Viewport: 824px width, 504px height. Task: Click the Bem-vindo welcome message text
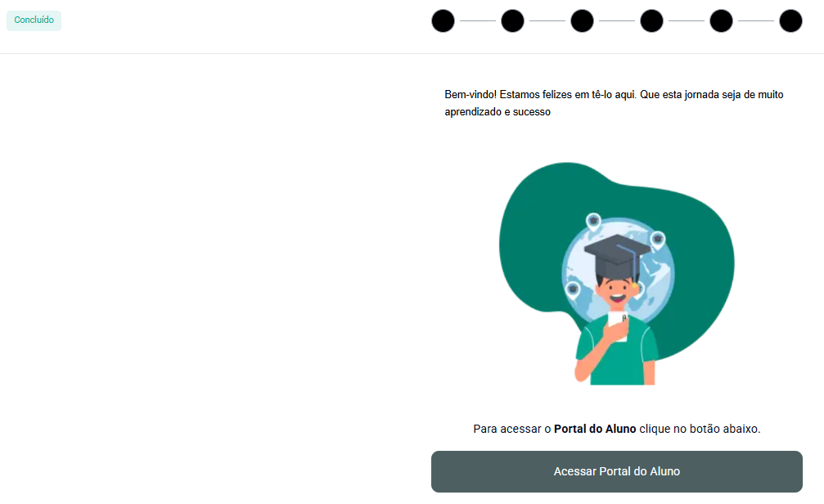pos(614,103)
